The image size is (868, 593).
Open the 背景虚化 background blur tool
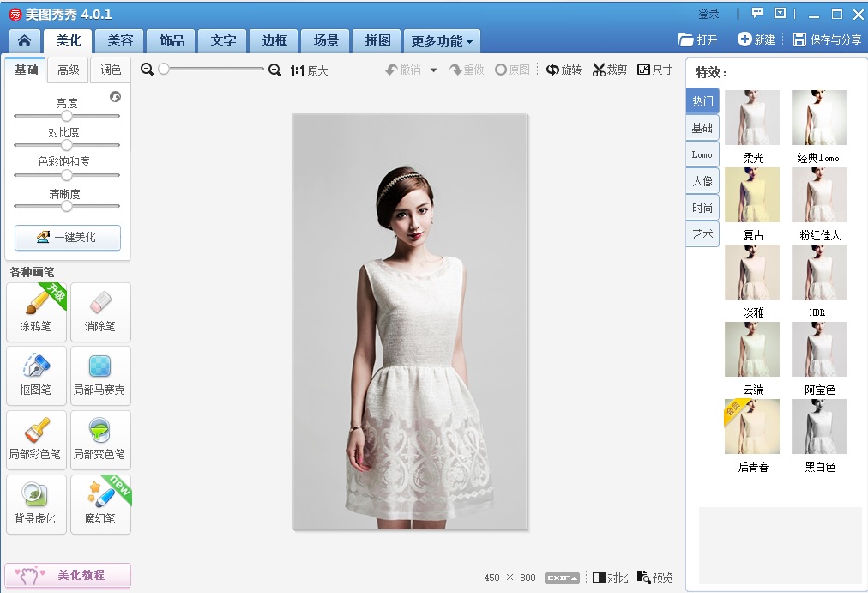pyautogui.click(x=37, y=503)
